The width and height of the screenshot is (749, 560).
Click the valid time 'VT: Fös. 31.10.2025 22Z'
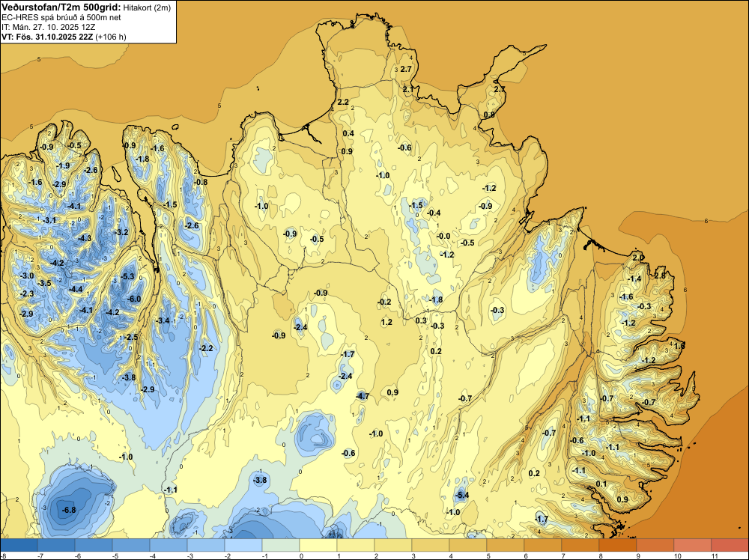coord(48,37)
